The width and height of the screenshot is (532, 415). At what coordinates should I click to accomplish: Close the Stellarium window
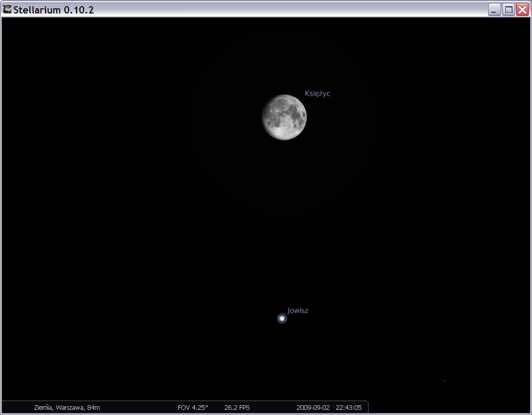(522, 10)
